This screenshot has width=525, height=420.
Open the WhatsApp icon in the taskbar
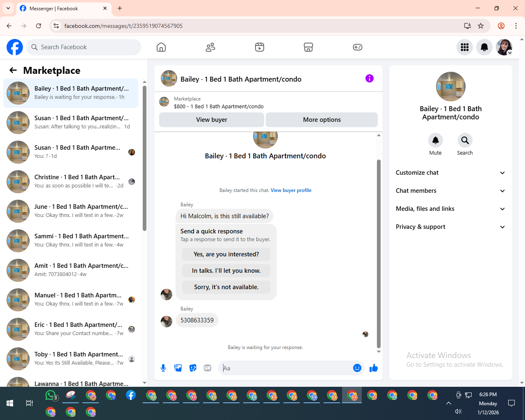tap(50, 395)
